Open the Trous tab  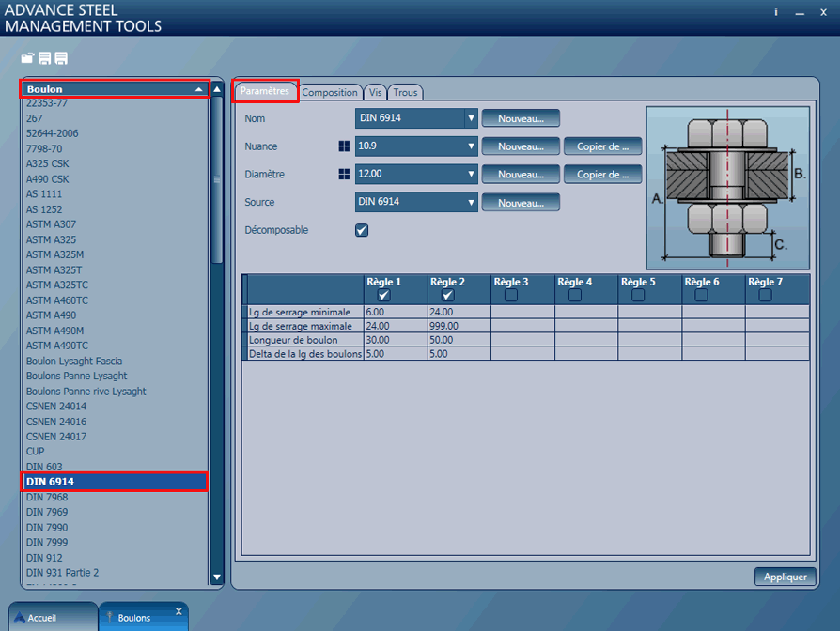[405, 92]
